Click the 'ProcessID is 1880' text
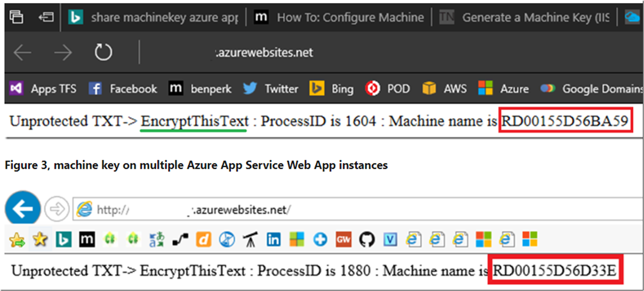Screen dimensions: 644x291 point(314,271)
